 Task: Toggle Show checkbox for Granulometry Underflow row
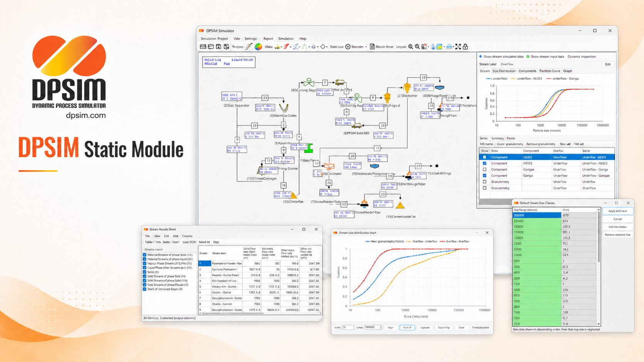pyautogui.click(x=485, y=182)
